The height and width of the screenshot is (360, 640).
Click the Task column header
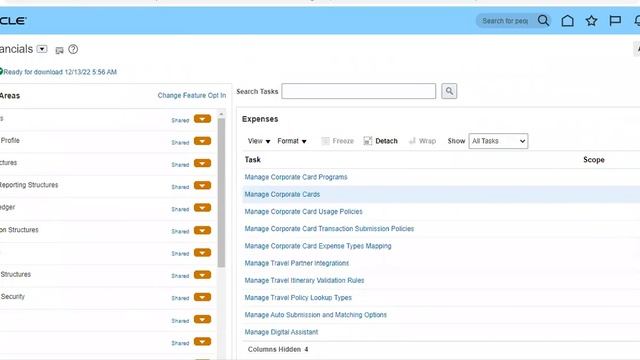point(253,160)
